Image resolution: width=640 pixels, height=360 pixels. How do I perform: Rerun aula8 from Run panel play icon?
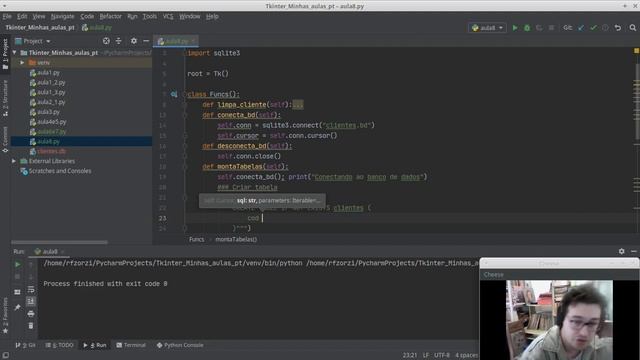click(18, 264)
